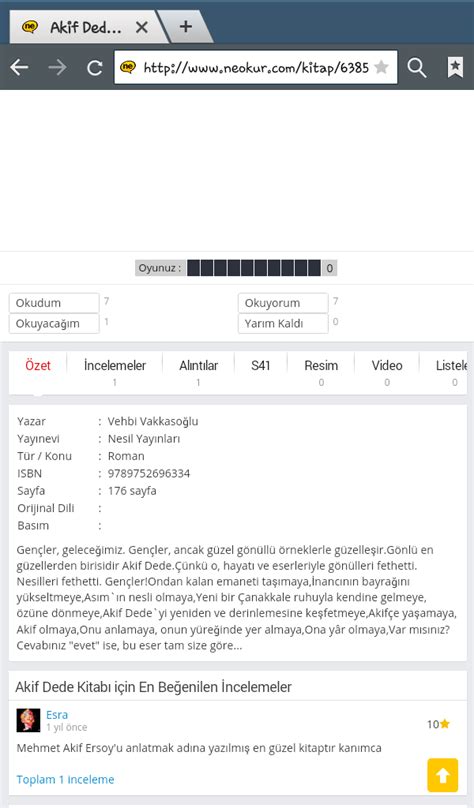Bookmark the page with the address bar star
This screenshot has width=474, height=808.
tap(381, 67)
